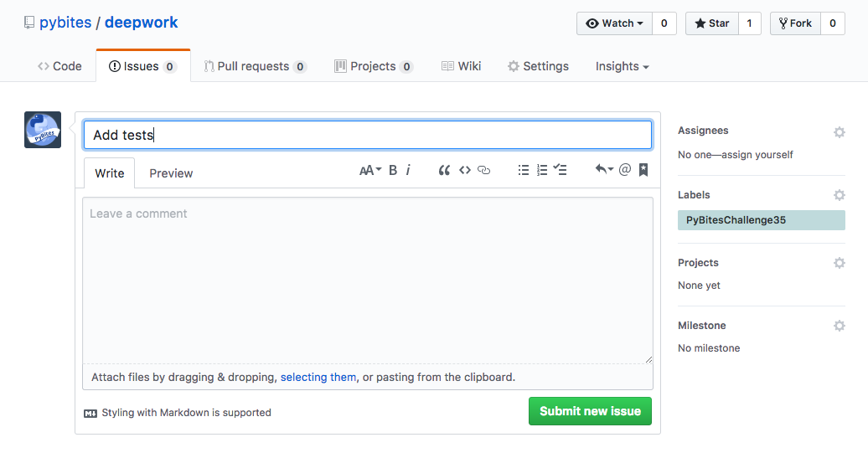The width and height of the screenshot is (868, 458).
Task: Click the PyBites avatar image
Action: (x=43, y=130)
